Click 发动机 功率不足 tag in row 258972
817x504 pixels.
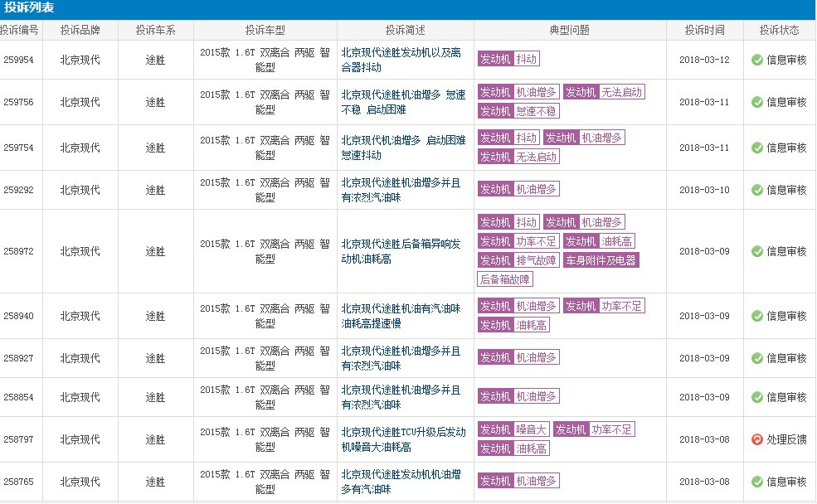tap(518, 241)
